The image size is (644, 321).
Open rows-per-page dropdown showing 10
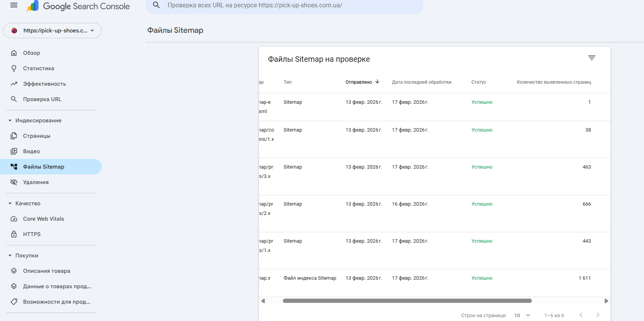click(x=522, y=316)
